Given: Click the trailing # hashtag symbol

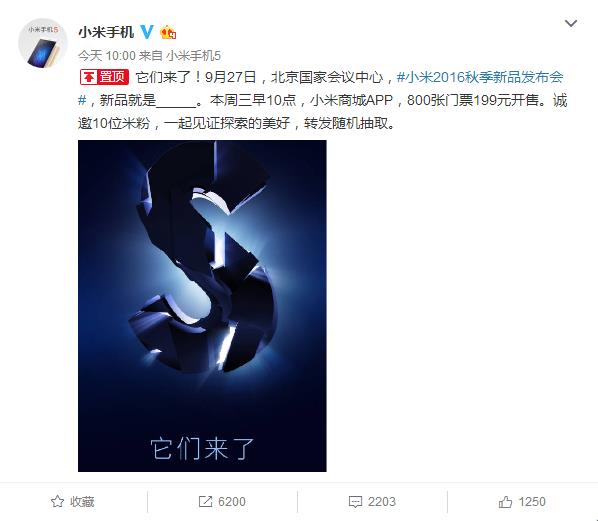Looking at the screenshot, I should click(82, 100).
